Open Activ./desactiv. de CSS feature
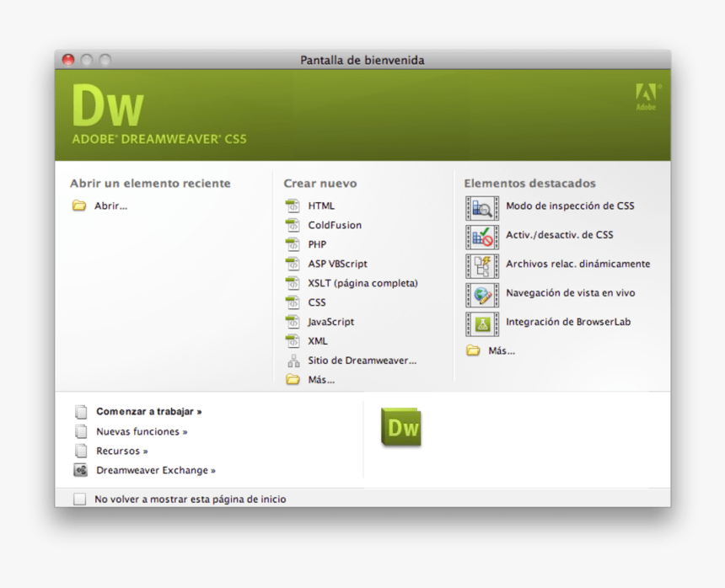 558,235
